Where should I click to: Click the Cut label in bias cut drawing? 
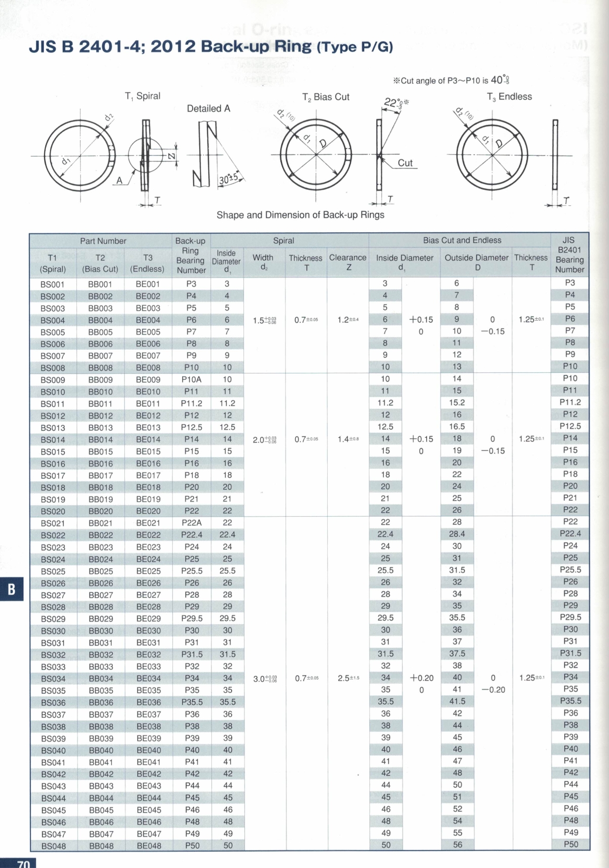pyautogui.click(x=405, y=163)
